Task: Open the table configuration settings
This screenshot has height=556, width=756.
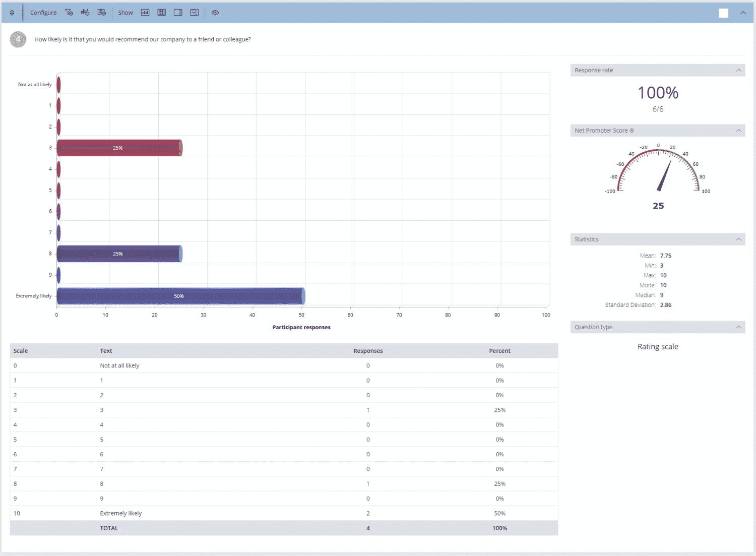Action: [x=102, y=13]
